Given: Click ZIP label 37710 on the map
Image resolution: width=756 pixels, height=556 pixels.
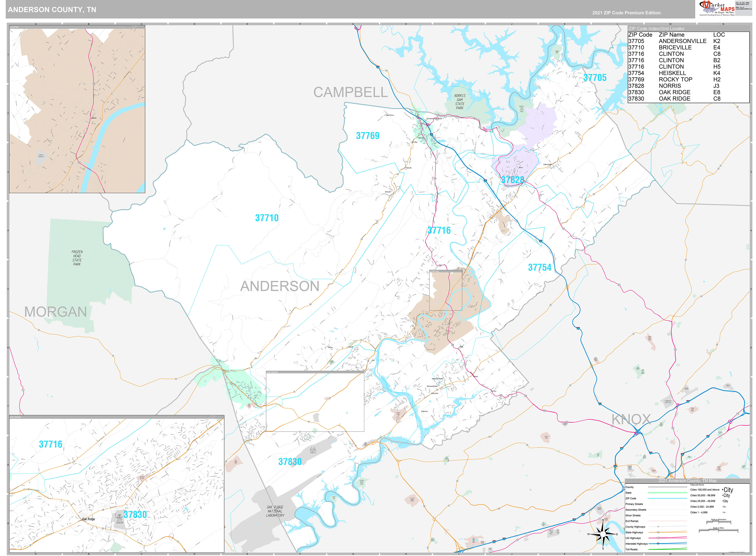Looking at the screenshot, I should tap(267, 218).
